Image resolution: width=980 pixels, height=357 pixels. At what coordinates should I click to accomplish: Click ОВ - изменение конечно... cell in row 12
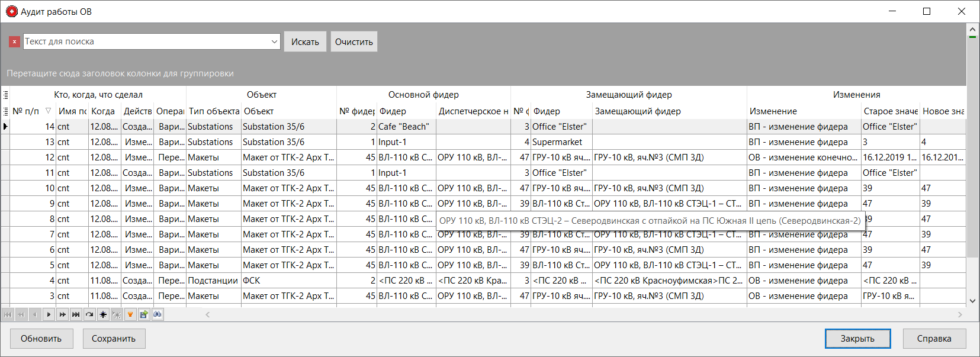point(804,157)
